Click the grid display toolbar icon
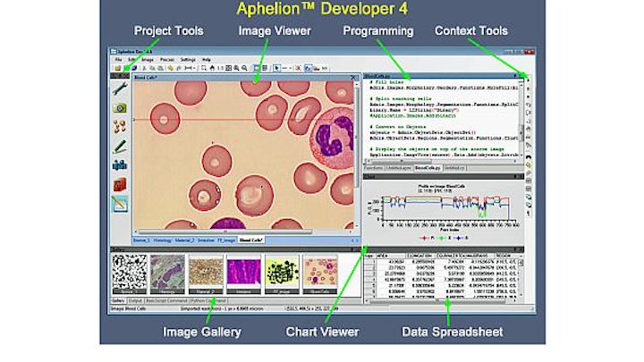Screen dimensions: 644x362 tap(265, 68)
